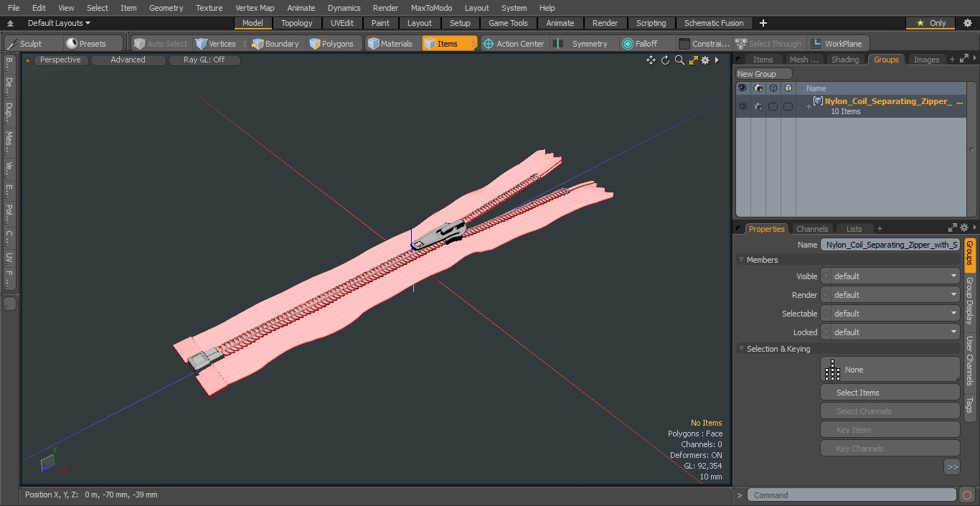
Task: Switch to the Items tab
Action: pyautogui.click(x=763, y=60)
